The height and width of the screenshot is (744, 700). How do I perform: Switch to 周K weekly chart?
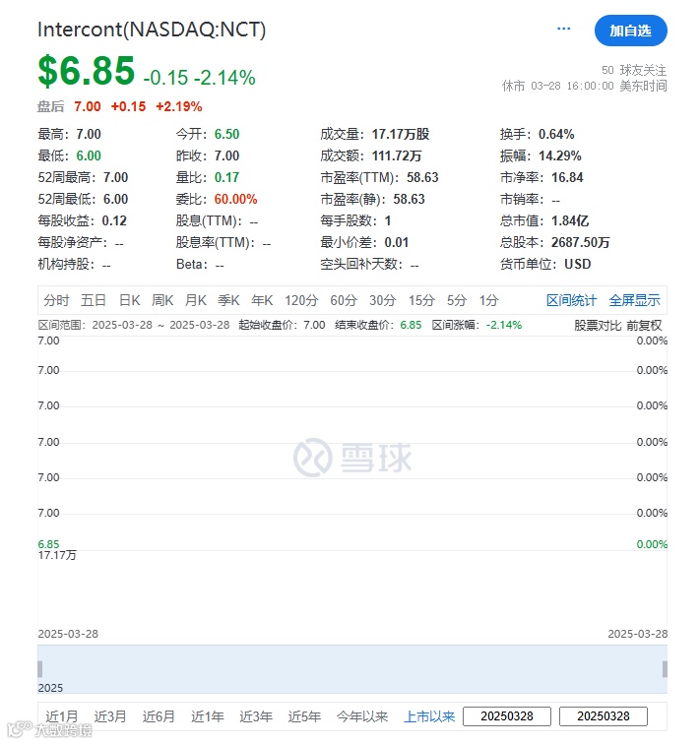pyautogui.click(x=162, y=300)
